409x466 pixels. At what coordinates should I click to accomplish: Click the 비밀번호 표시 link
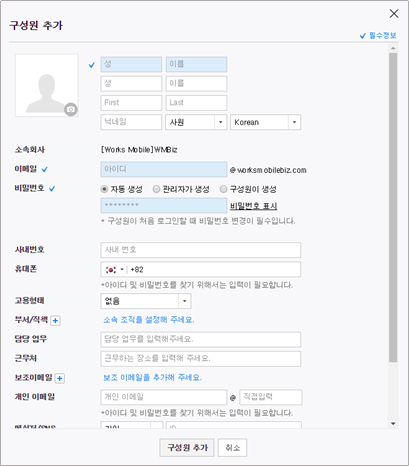point(253,206)
